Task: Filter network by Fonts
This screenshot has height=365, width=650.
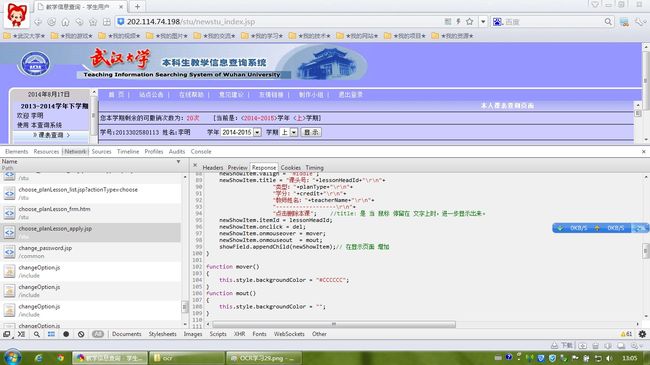Action: click(260, 334)
